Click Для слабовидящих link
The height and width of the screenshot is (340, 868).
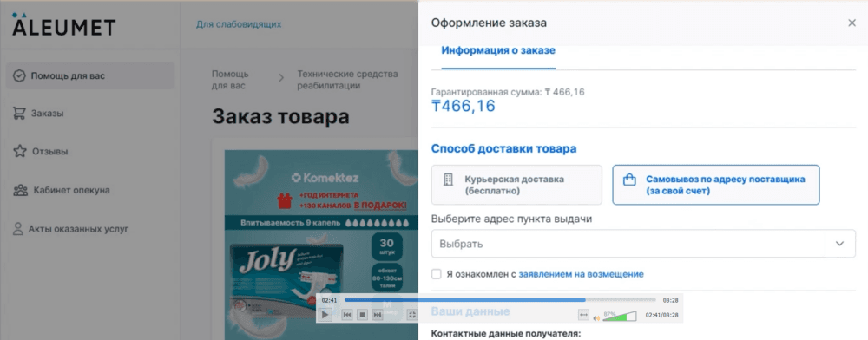239,24
